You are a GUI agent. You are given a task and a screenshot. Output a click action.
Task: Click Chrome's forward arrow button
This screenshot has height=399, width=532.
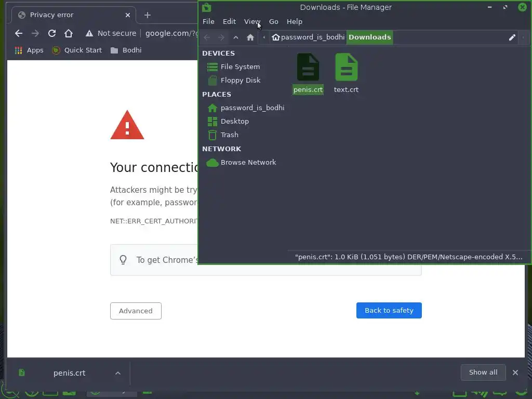pyautogui.click(x=35, y=33)
